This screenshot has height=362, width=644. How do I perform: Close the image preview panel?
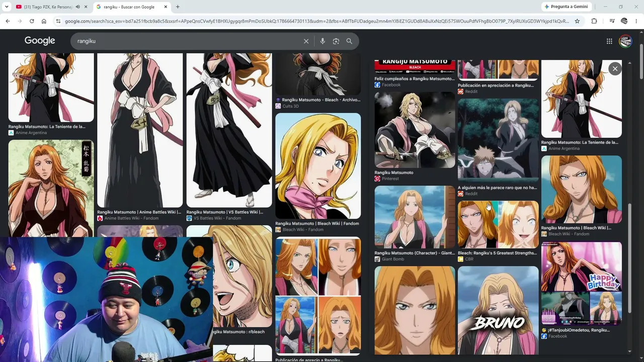click(x=615, y=69)
